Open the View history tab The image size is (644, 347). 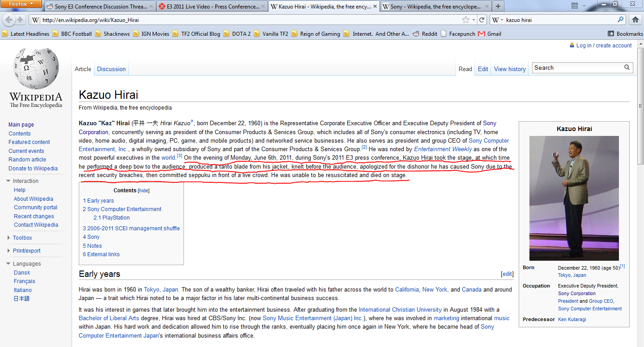pos(510,69)
